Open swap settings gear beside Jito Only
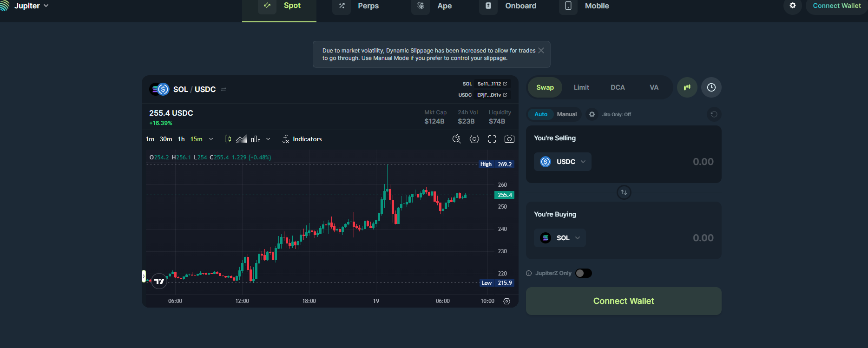This screenshot has height=348, width=868. tap(592, 114)
